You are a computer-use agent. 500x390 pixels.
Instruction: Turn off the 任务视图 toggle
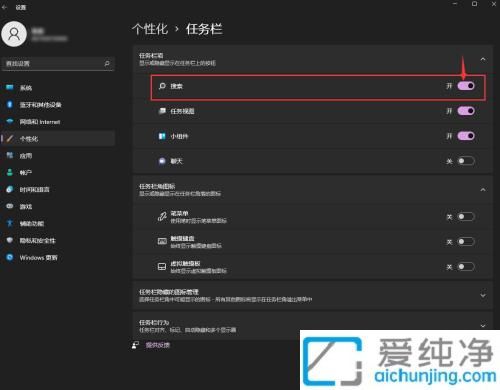pos(466,111)
